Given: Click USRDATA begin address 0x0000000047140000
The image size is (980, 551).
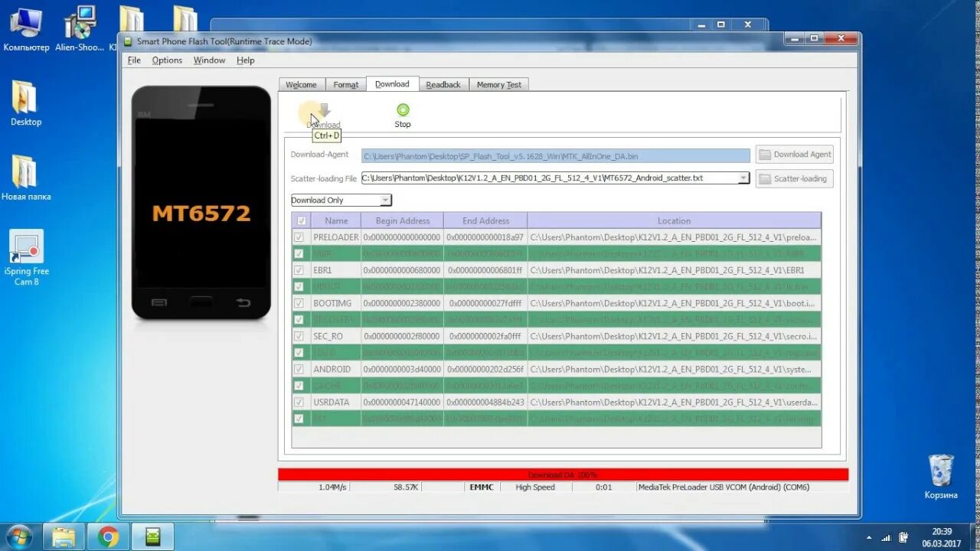Looking at the screenshot, I should click(x=402, y=402).
